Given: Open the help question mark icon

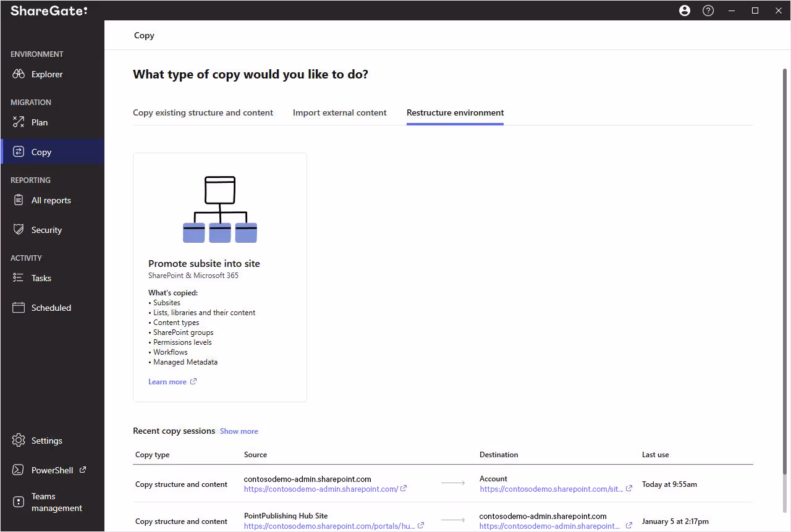Looking at the screenshot, I should click(x=708, y=11).
